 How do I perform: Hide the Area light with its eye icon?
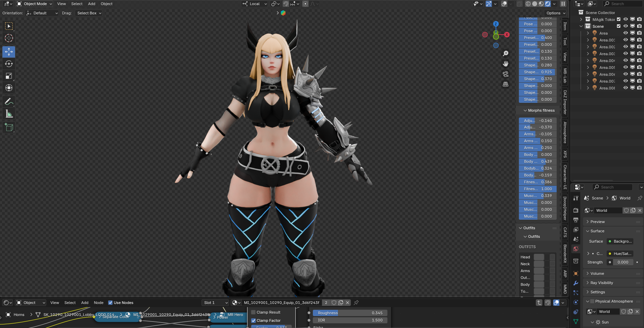[625, 33]
